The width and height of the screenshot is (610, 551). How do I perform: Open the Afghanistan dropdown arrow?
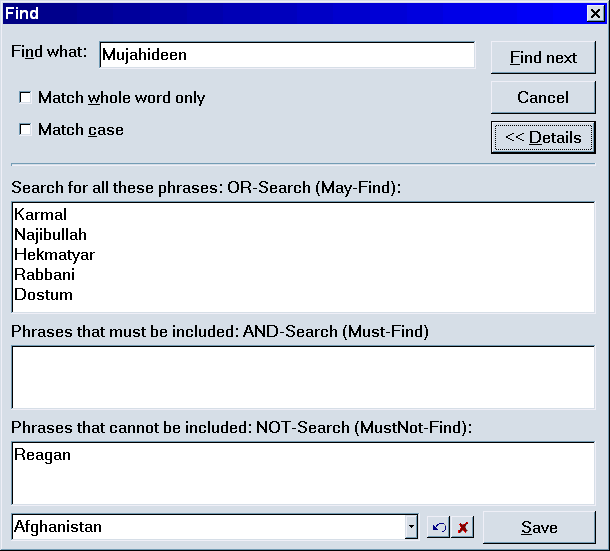point(411,527)
